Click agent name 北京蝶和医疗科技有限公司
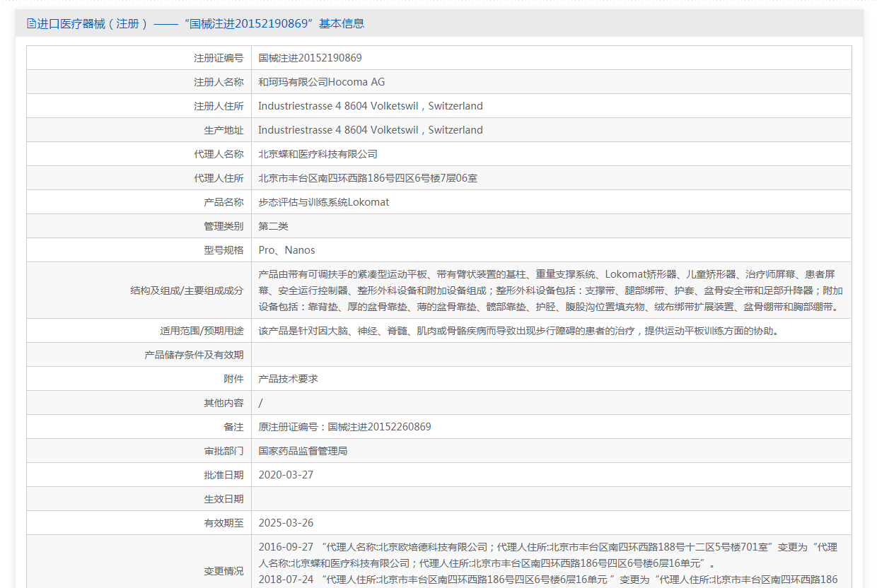The image size is (877, 588). point(318,154)
